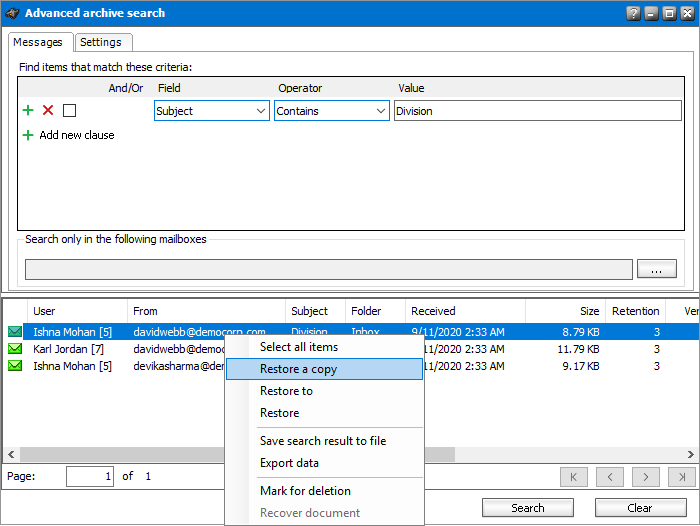700x526 pixels.
Task: Choose Restore a copy from context menu
Action: tap(298, 369)
